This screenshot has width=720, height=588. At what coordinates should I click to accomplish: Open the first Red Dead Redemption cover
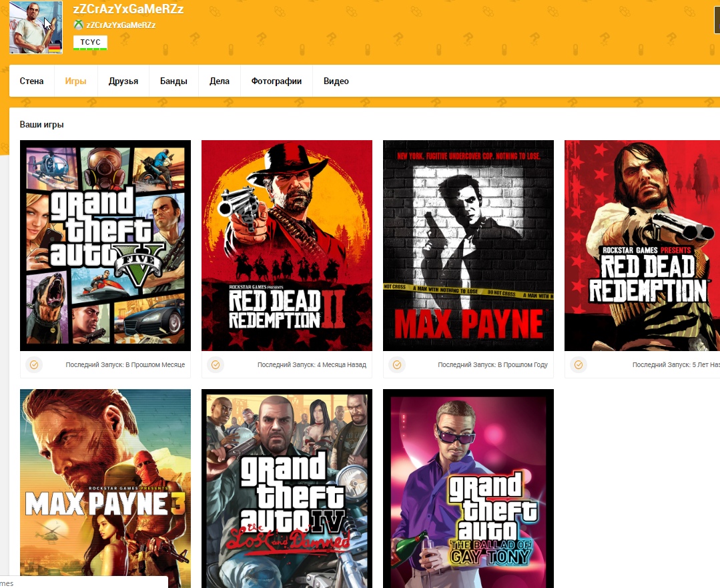tap(643, 246)
